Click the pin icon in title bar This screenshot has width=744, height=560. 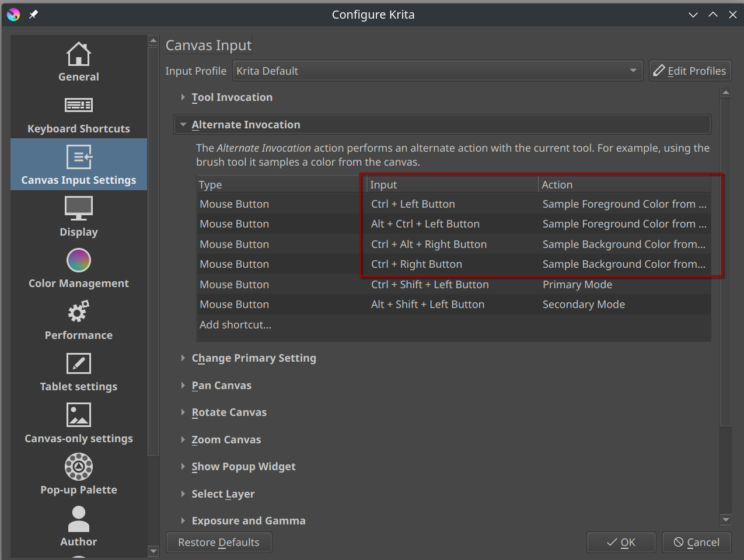[34, 15]
